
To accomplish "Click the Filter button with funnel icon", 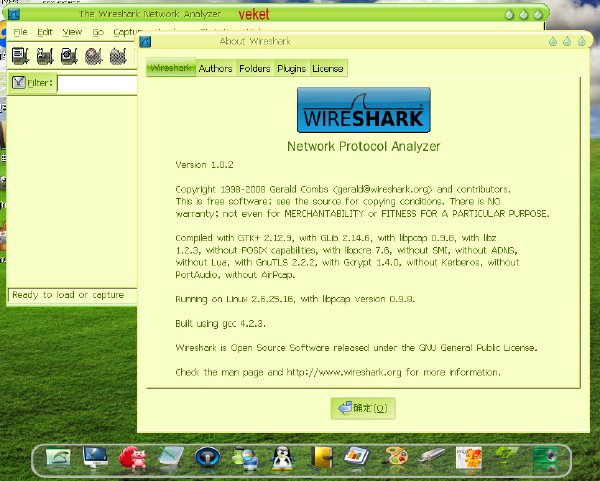I will click(x=32, y=83).
